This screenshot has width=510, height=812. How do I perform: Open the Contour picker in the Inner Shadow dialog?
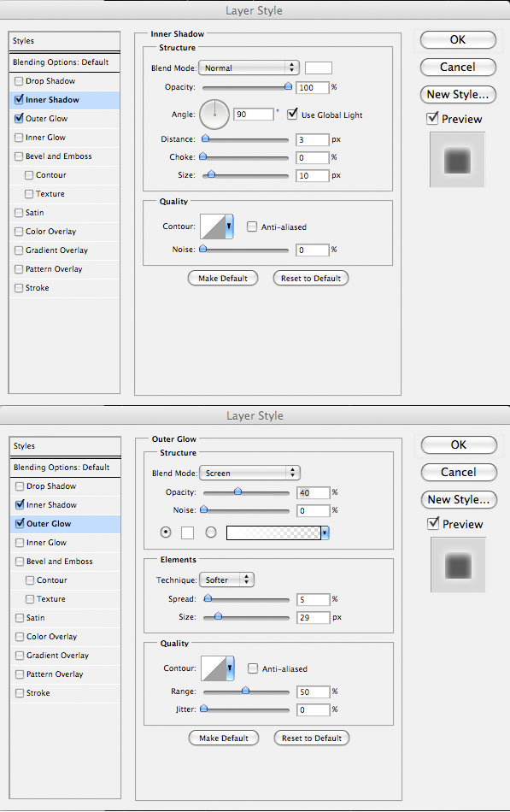[x=229, y=227]
